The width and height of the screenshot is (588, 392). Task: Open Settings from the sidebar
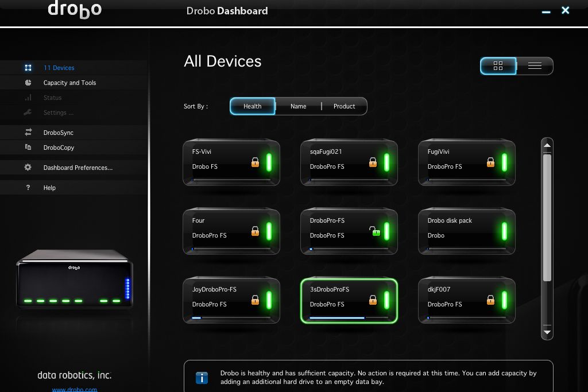coord(74,112)
